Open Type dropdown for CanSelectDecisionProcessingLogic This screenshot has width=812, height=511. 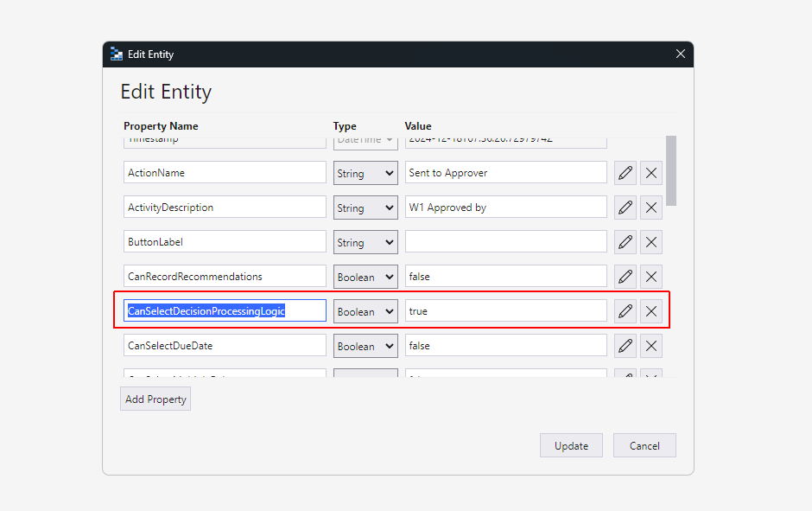point(365,311)
